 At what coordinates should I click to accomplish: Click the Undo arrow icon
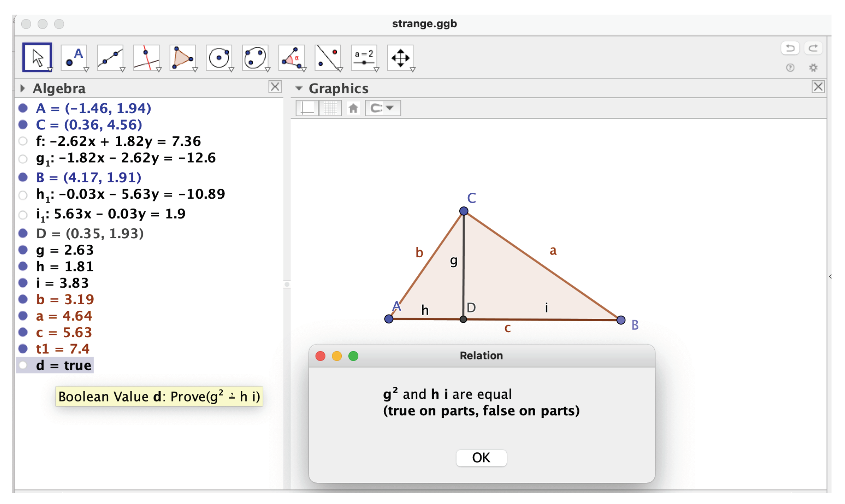[790, 48]
